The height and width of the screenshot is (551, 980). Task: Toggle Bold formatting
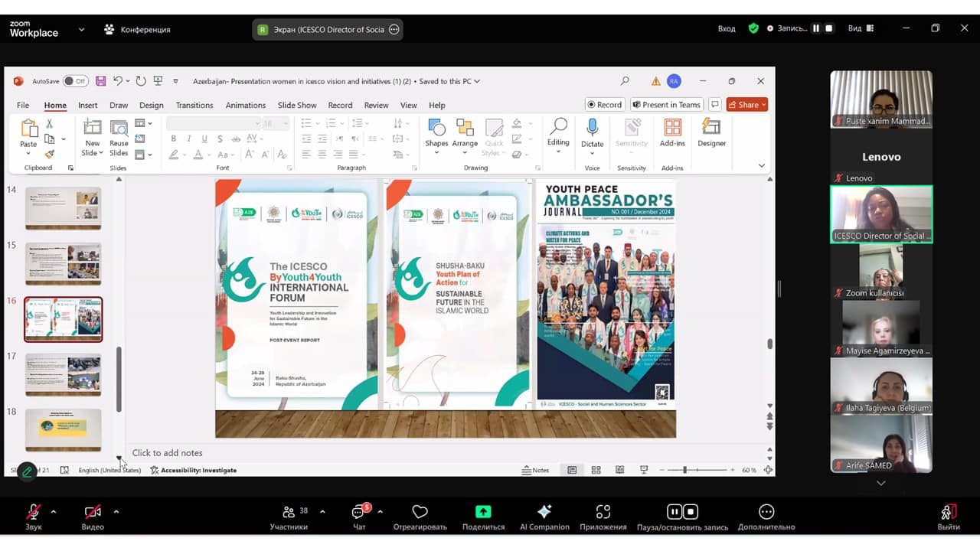[174, 139]
